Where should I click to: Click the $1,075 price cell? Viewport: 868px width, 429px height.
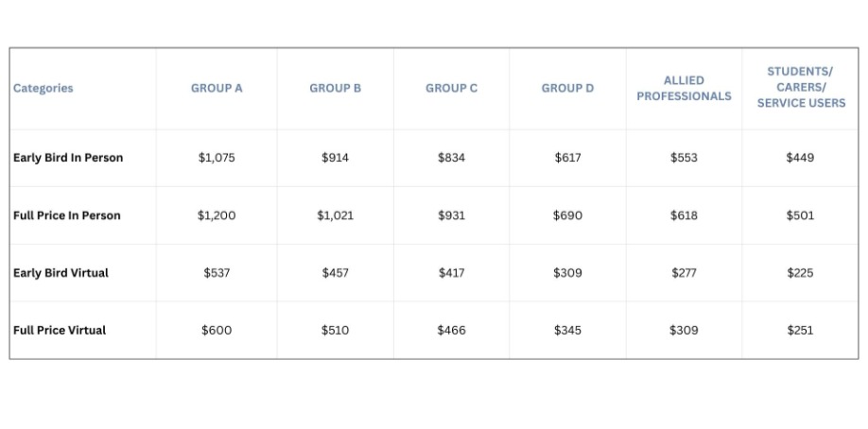point(217,158)
